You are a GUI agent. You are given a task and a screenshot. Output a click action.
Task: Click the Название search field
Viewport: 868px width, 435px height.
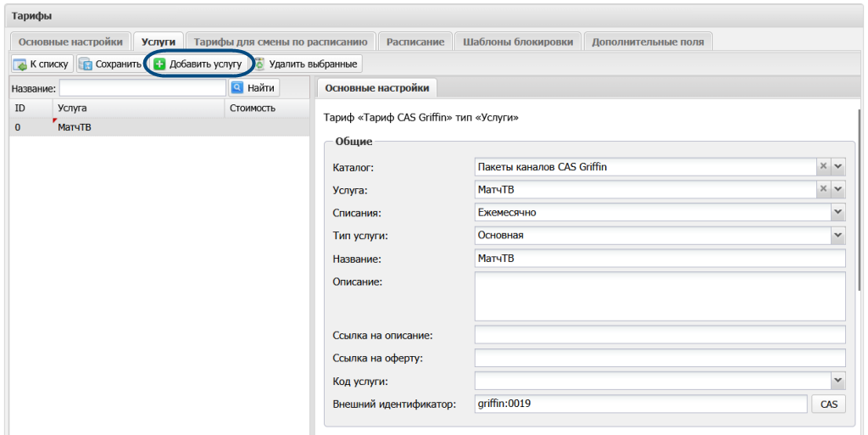tap(142, 88)
